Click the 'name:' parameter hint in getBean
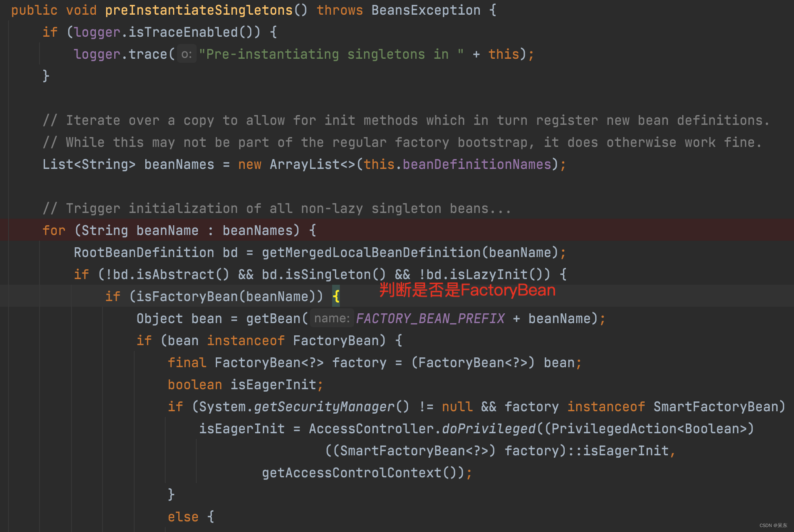794x532 pixels. [x=332, y=319]
